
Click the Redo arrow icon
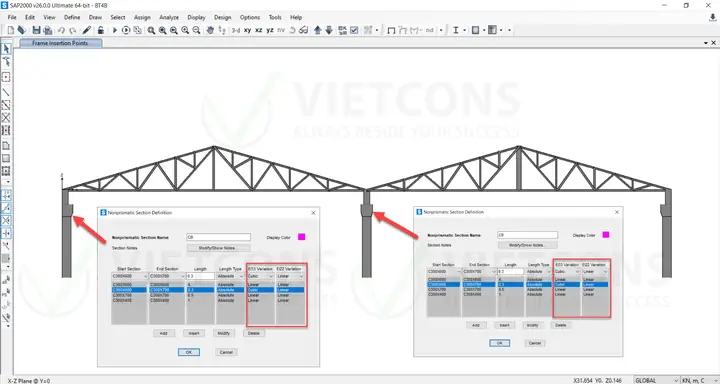coord(73,30)
